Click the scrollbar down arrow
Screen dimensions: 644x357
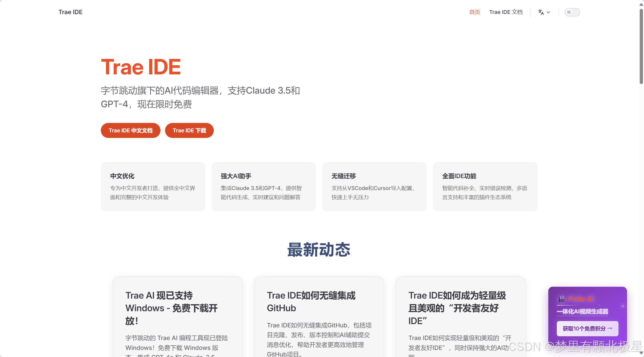(x=641, y=353)
